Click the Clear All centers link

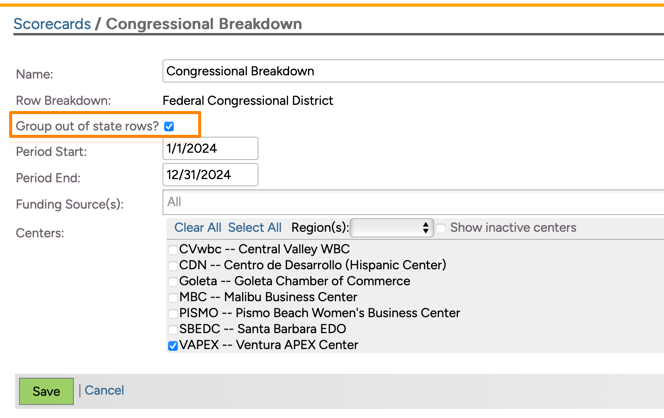coord(198,228)
